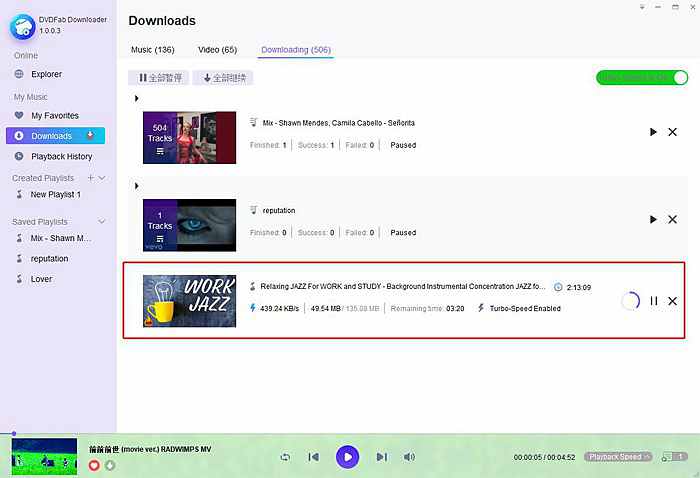Screen dimensions: 700x478
Task: Expand the reputation playlist row
Action: pos(137,186)
